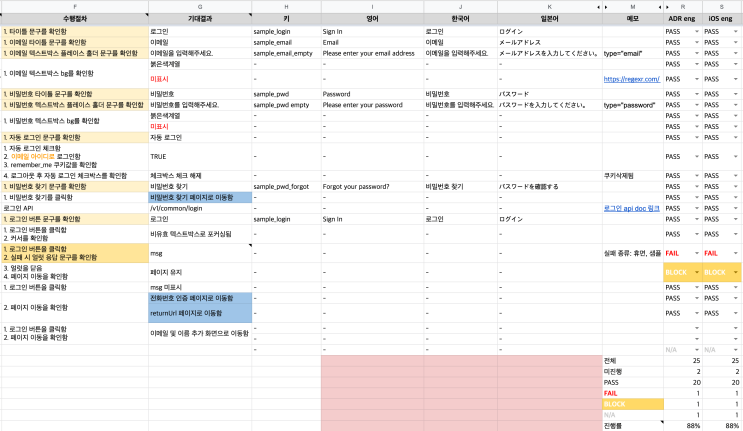
Task: Select the /v1/common/login cell
Action: tap(200, 208)
